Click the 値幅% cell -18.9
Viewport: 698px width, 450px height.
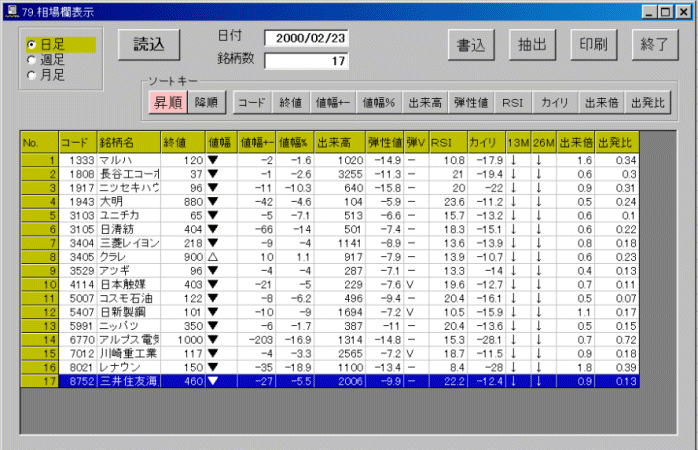295,367
